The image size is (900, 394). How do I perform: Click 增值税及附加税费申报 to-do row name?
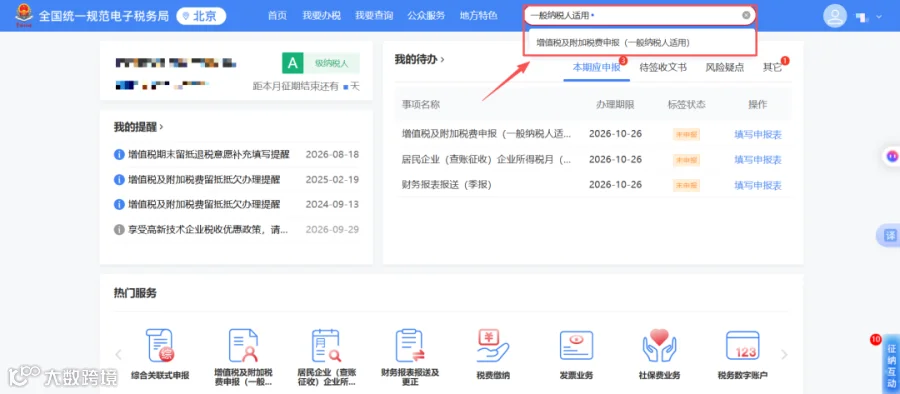click(486, 134)
